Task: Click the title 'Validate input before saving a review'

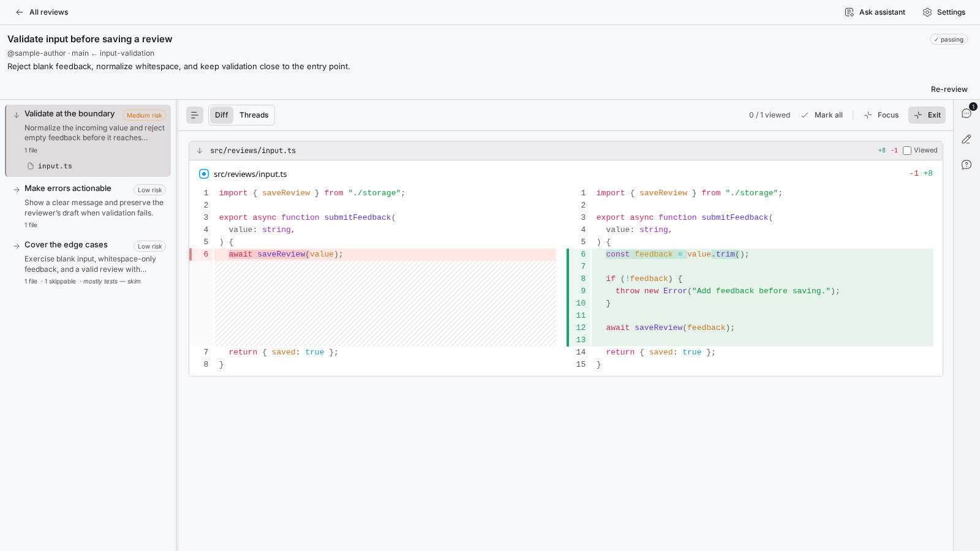Action: click(x=90, y=39)
